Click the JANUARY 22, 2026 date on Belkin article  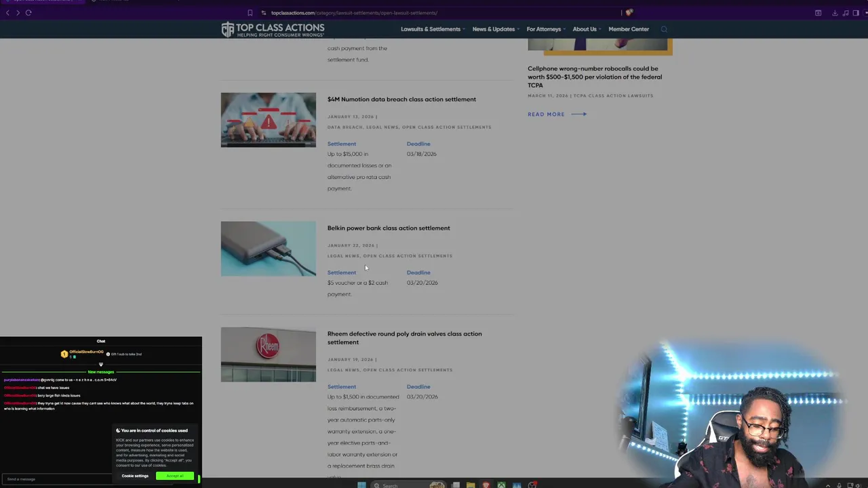click(x=351, y=245)
